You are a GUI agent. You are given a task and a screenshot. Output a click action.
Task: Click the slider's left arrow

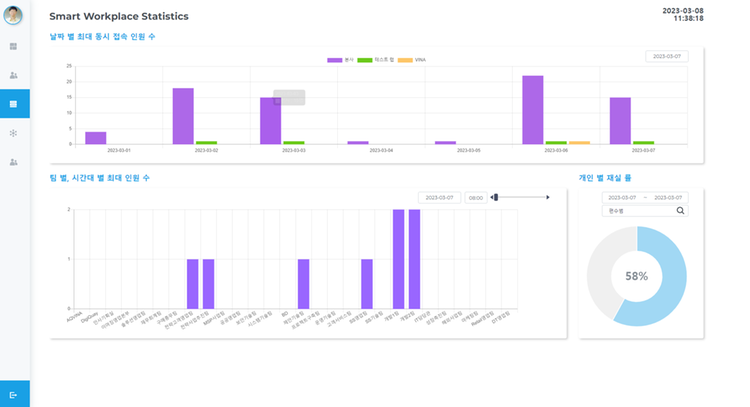(x=493, y=198)
